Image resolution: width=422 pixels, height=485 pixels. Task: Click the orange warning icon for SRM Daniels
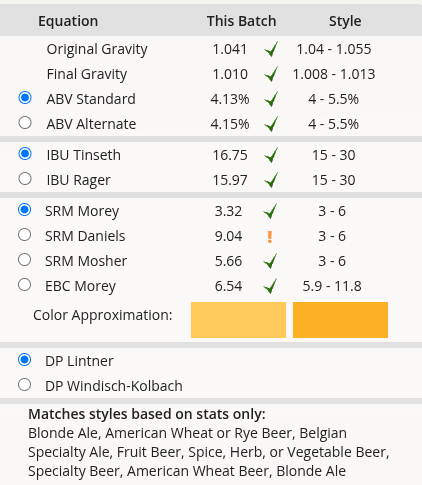tap(270, 237)
